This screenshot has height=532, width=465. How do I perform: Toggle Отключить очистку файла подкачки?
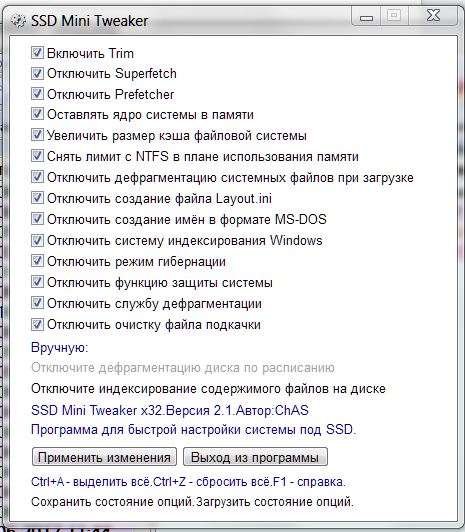(x=37, y=324)
